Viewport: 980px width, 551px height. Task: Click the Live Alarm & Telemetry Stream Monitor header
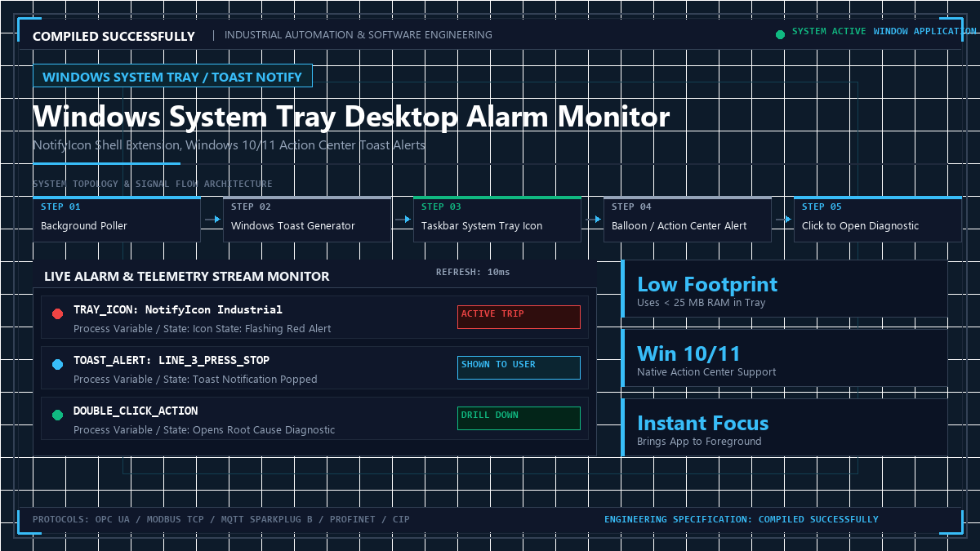click(187, 277)
